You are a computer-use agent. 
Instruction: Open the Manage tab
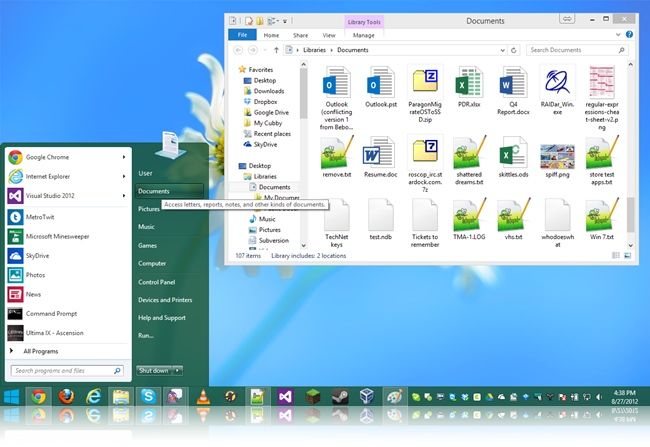coord(364,35)
